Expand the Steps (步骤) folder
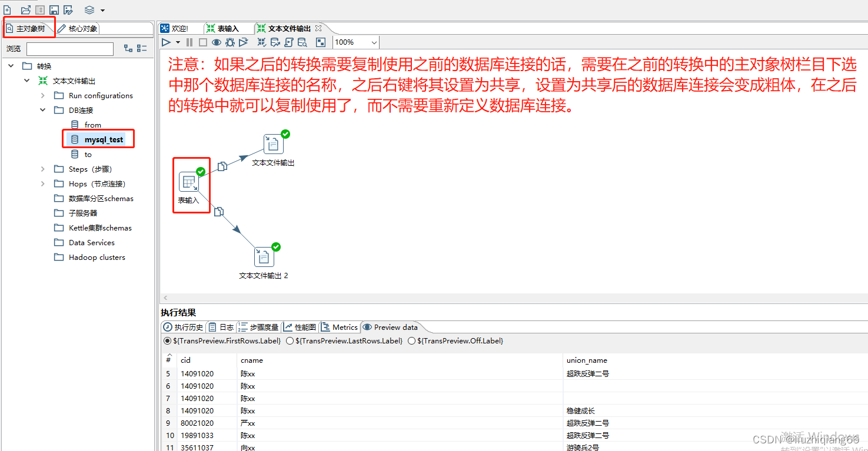Screen dimensions: 868x451 pyautogui.click(x=42, y=169)
